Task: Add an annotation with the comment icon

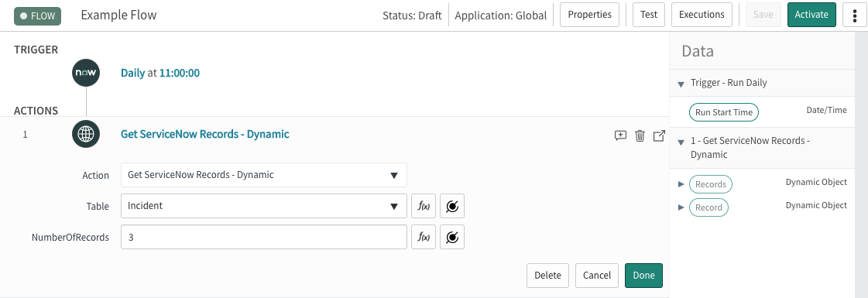Action: tap(620, 135)
